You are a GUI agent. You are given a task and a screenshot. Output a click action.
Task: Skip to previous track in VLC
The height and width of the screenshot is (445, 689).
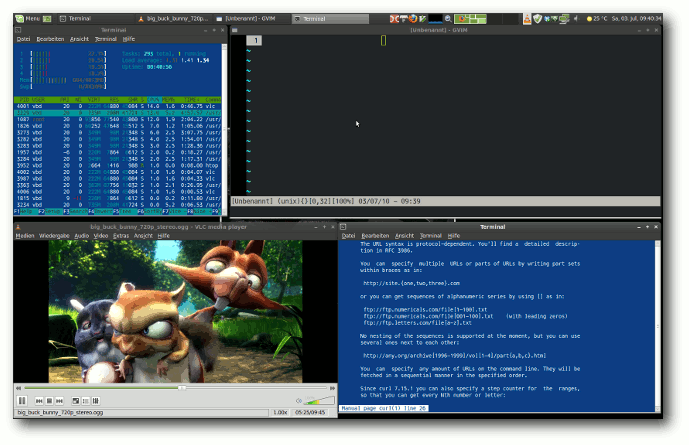tap(39, 401)
